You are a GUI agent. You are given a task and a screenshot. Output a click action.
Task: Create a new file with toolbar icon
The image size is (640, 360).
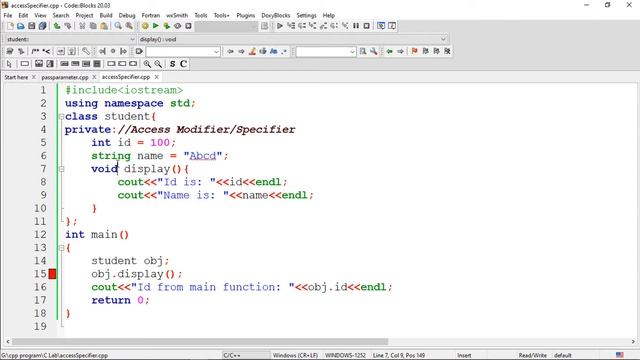[x=10, y=26]
